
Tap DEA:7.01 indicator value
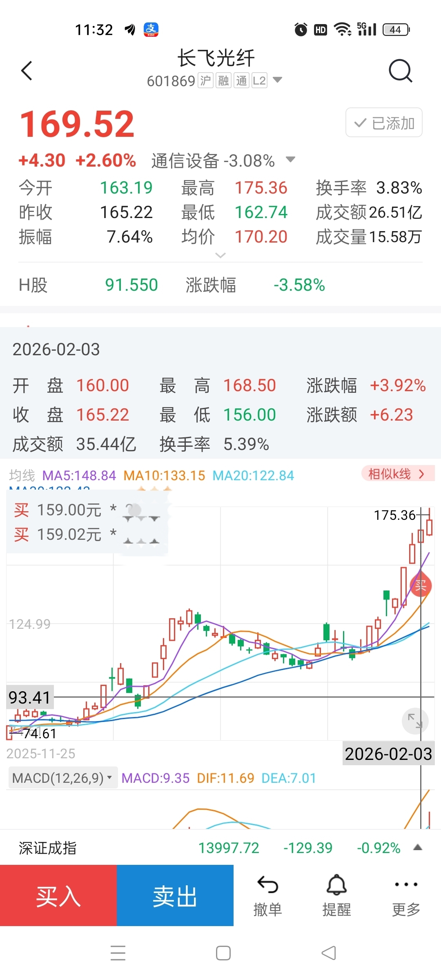coord(289,778)
